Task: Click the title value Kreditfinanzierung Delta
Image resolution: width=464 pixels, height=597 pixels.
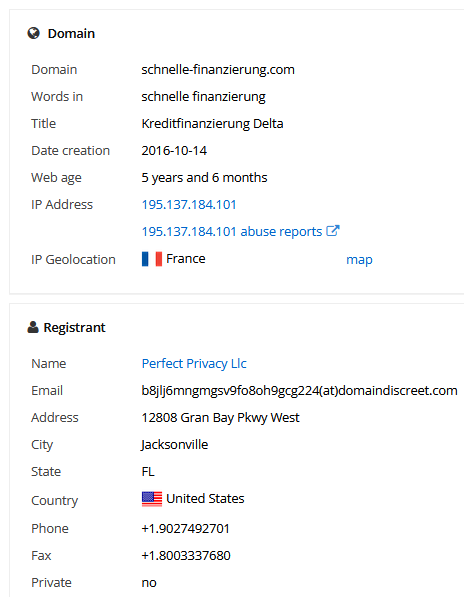Action: coord(212,124)
